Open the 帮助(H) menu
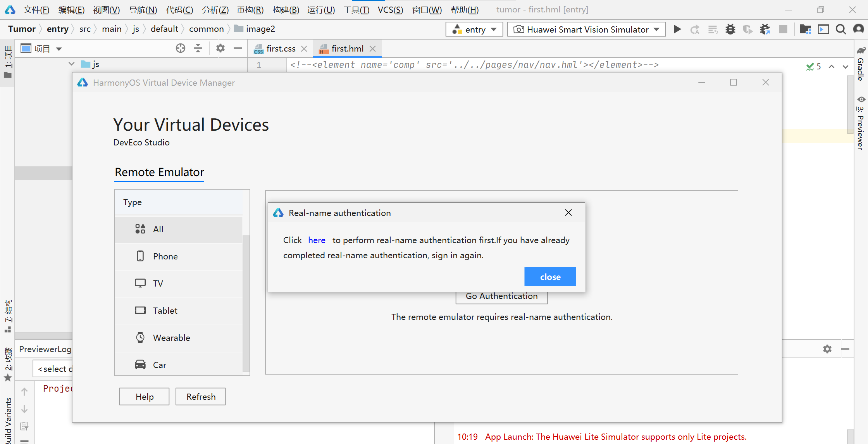The image size is (868, 444). [x=465, y=10]
